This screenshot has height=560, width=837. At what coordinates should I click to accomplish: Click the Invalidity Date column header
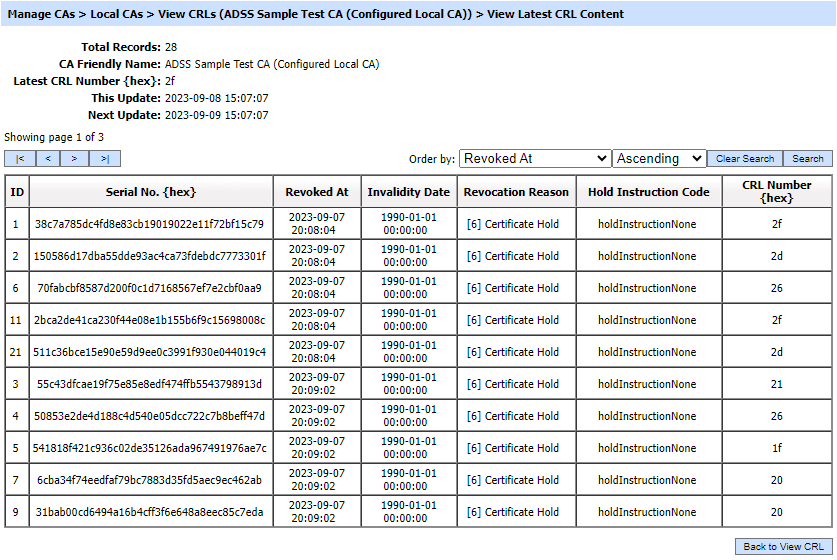408,192
